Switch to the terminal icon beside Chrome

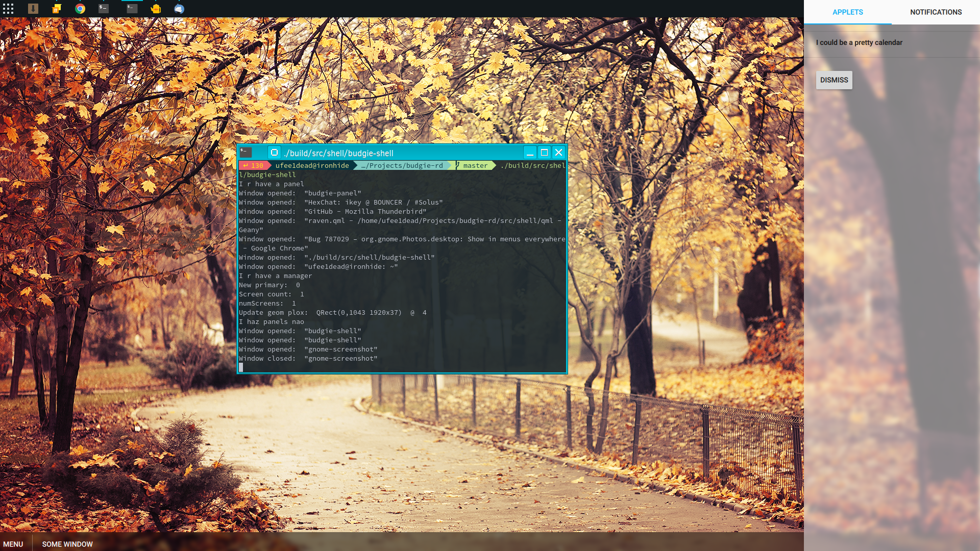[104, 9]
